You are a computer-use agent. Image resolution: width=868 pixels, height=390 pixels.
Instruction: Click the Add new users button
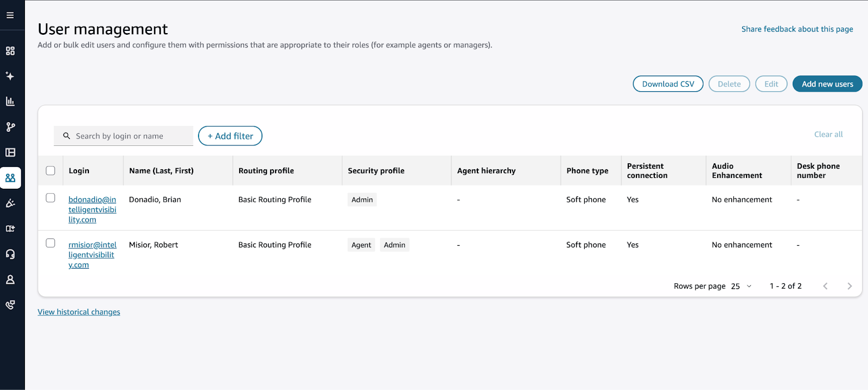click(x=827, y=84)
